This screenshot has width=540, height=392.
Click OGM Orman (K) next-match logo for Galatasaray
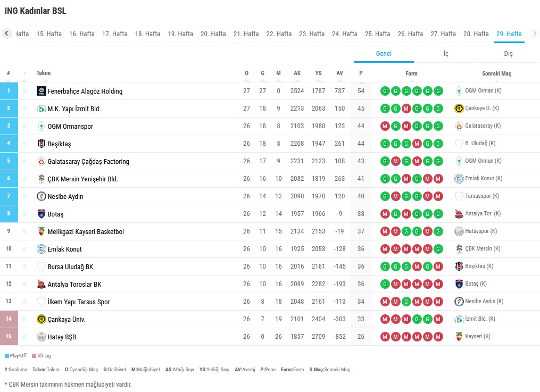tap(459, 161)
